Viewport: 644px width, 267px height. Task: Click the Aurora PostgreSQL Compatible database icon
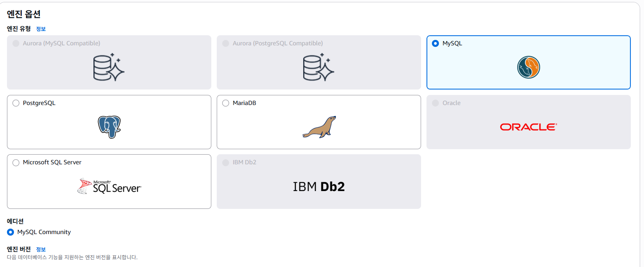click(x=319, y=67)
